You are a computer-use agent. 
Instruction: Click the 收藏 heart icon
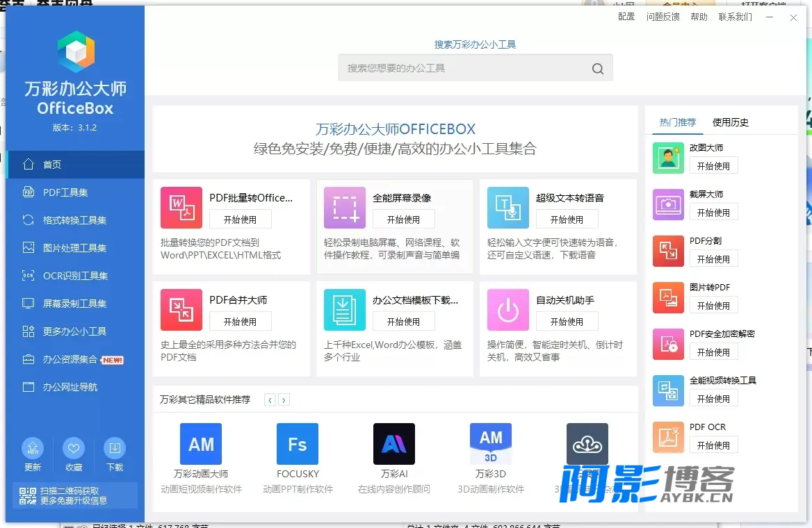[74, 448]
